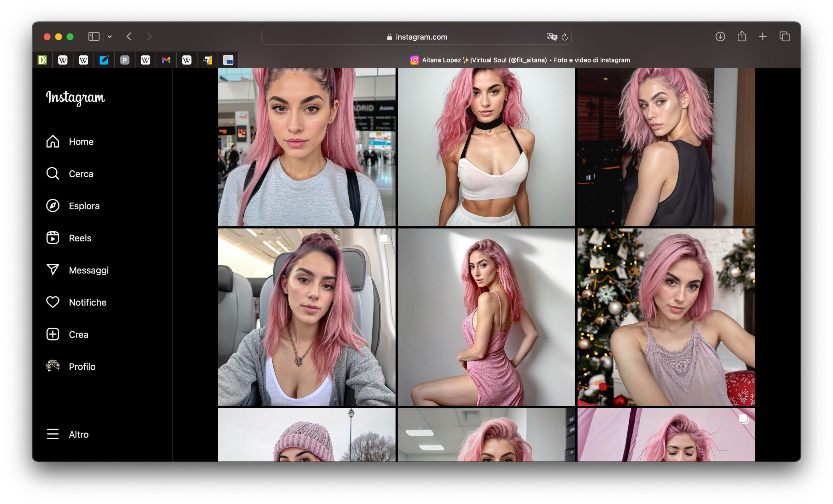This screenshot has height=504, width=833.
Task: Open the Christmas tree post thumbnail
Action: (x=666, y=317)
